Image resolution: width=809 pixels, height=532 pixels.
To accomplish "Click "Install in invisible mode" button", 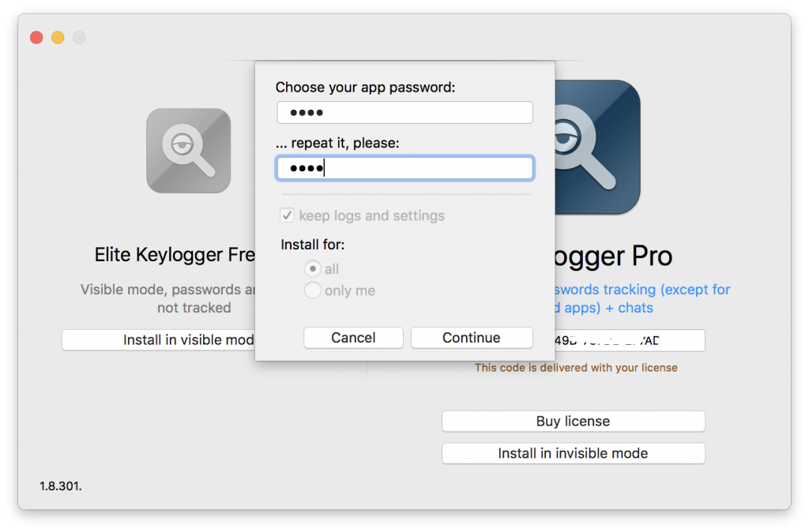I will tap(574, 453).
